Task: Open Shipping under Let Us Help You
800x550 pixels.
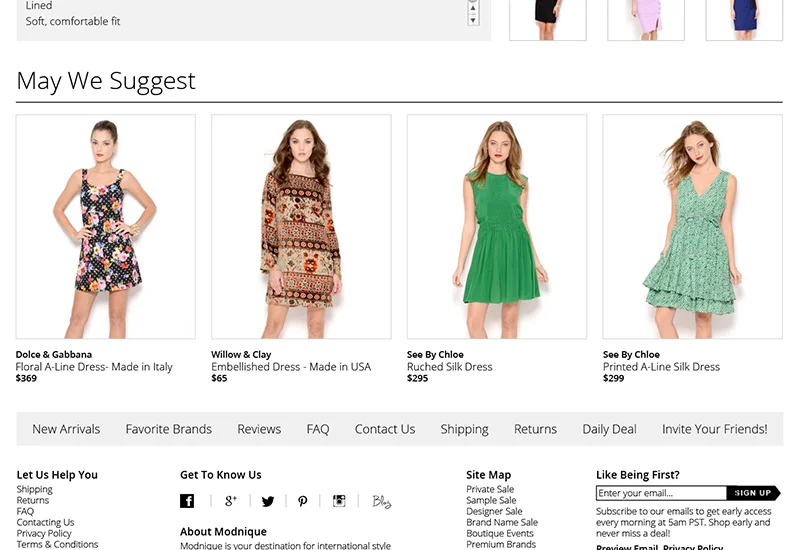Action: tap(35, 489)
